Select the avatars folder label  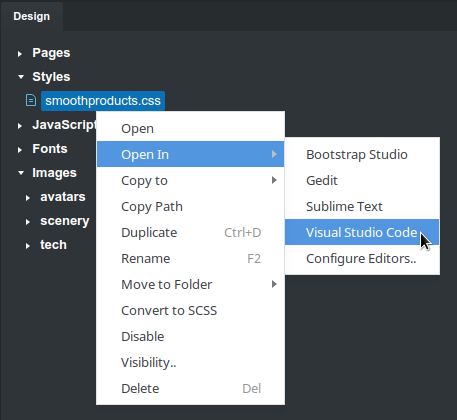pyautogui.click(x=63, y=197)
